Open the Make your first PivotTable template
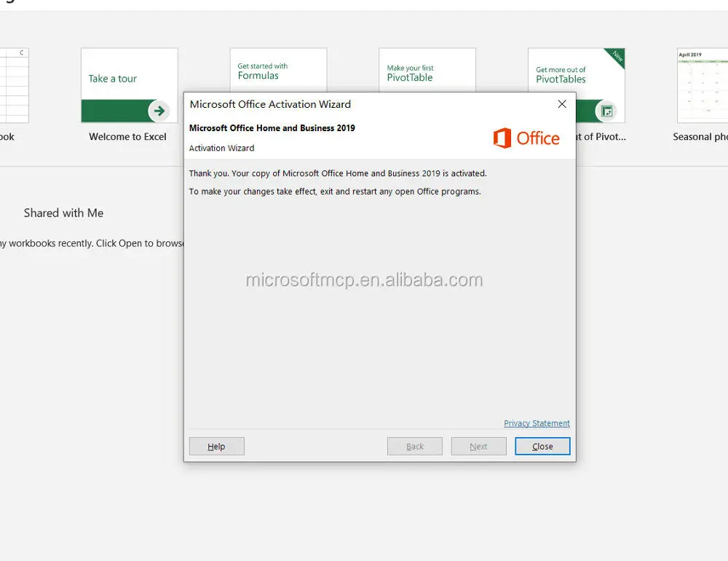Viewport: 728px width, 561px height. click(x=427, y=70)
